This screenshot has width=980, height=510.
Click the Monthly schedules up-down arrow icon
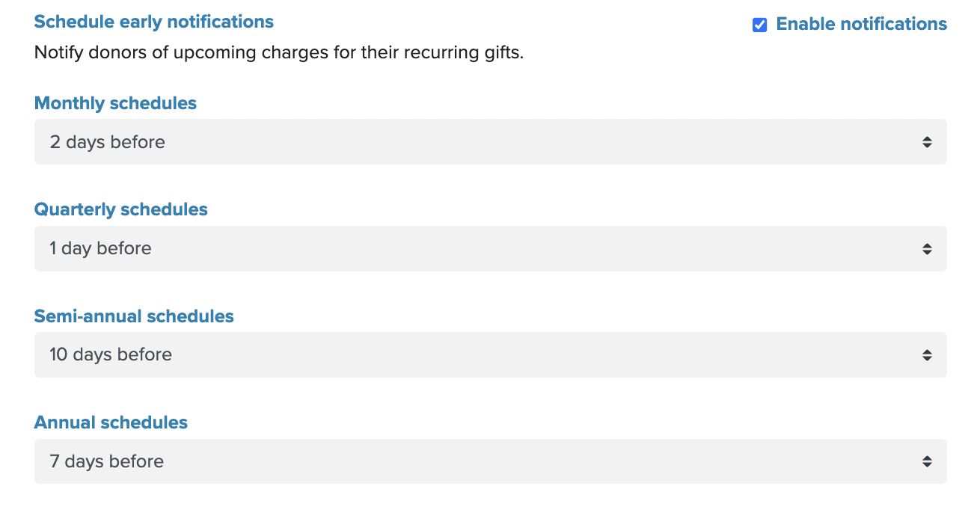[x=927, y=142]
